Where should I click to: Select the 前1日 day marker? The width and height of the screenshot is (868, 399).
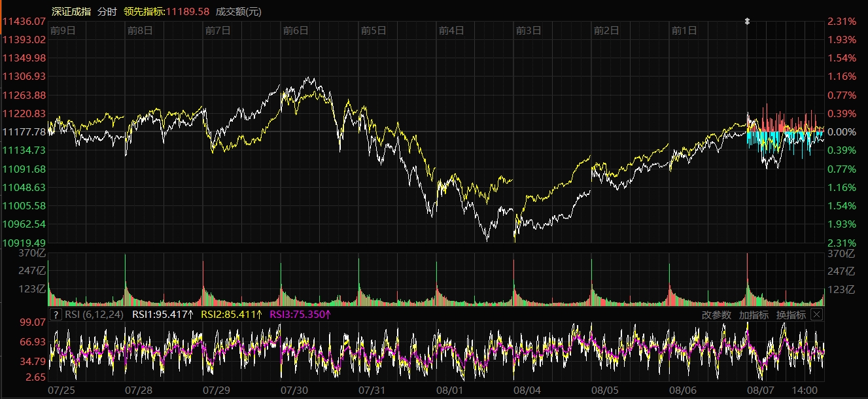[684, 30]
